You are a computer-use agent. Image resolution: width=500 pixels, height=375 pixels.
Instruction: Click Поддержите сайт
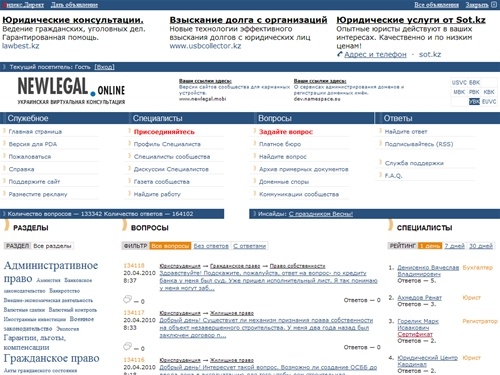[x=34, y=182]
